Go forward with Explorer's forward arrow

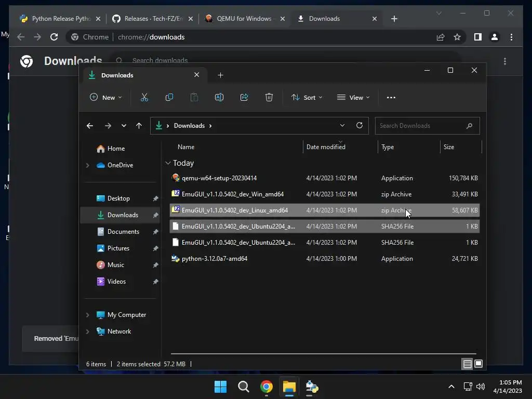[x=108, y=126]
